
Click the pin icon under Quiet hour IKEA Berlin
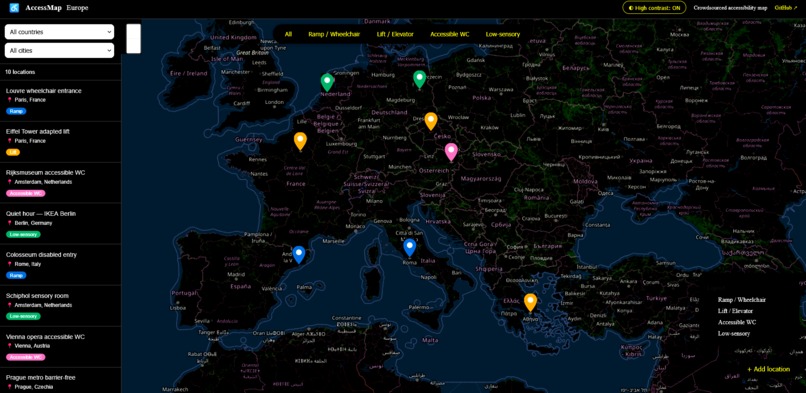9,223
